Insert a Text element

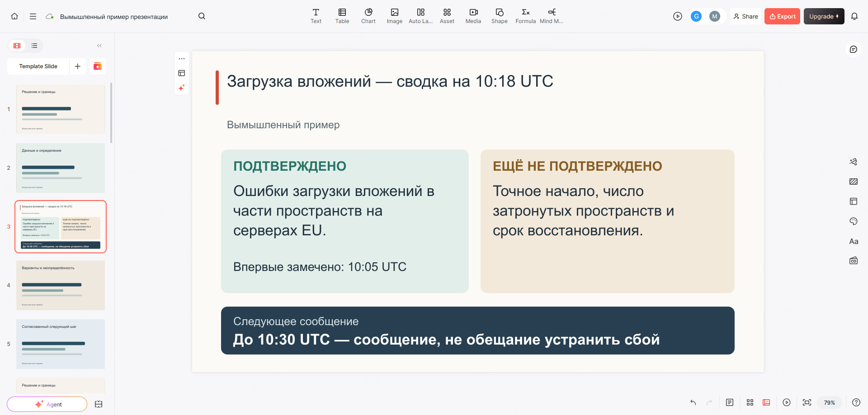316,16
